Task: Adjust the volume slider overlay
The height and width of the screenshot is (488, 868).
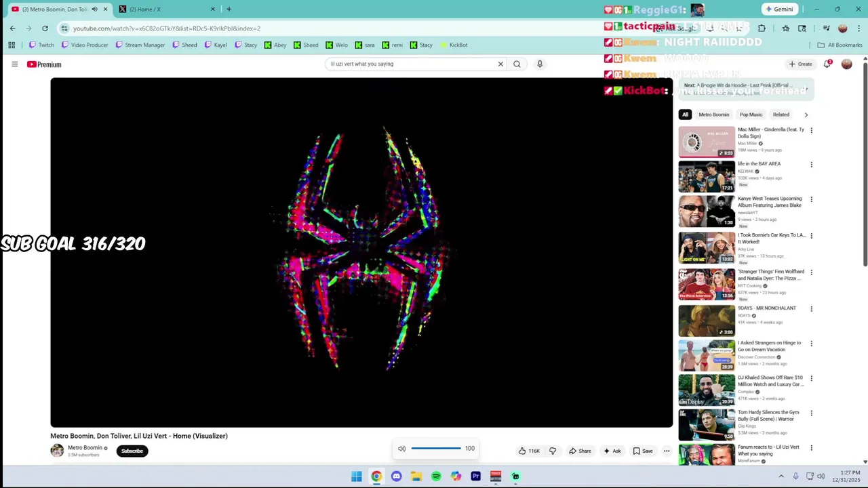Action: click(x=435, y=448)
